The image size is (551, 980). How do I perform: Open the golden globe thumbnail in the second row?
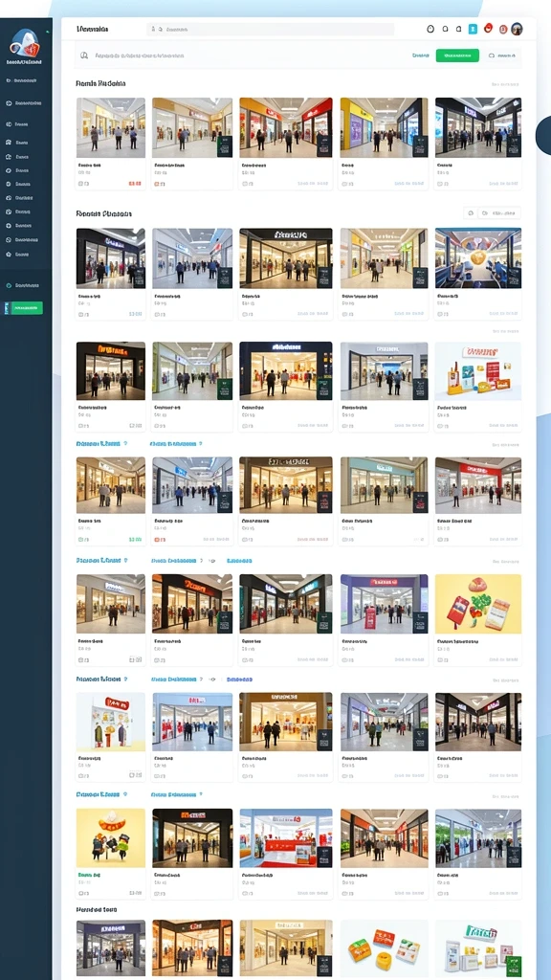pyautogui.click(x=478, y=257)
